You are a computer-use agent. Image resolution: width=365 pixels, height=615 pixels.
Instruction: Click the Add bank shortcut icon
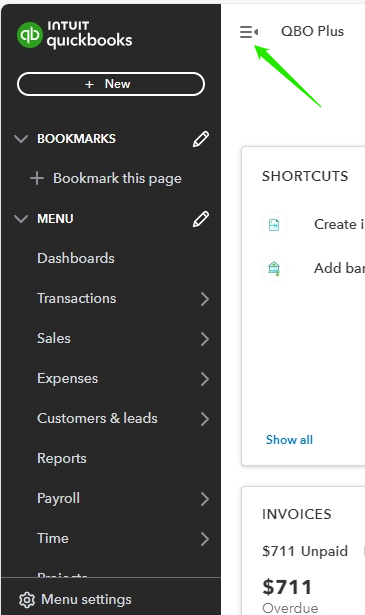pos(274,269)
